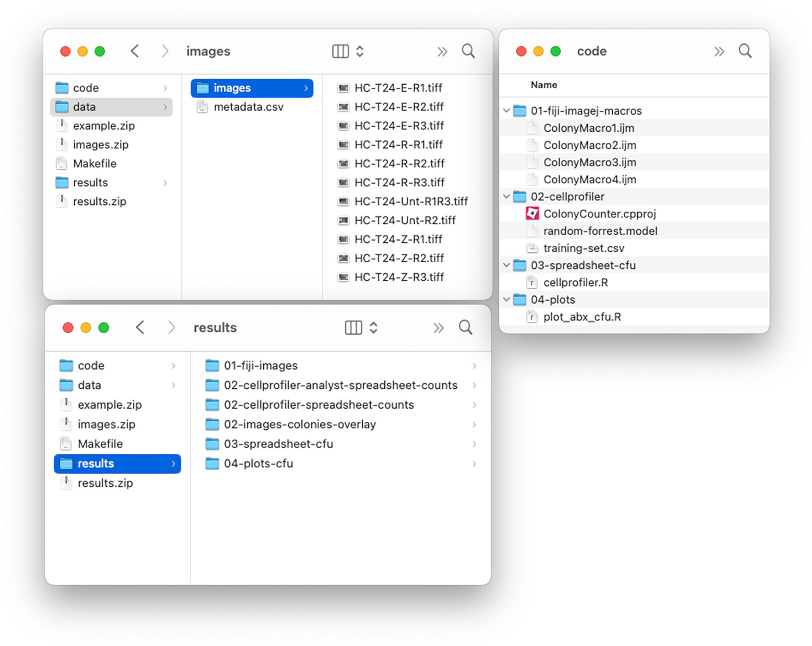Select 02-images-colonies-overlay folder
Screen dimensions: 812x646
pos(299,424)
